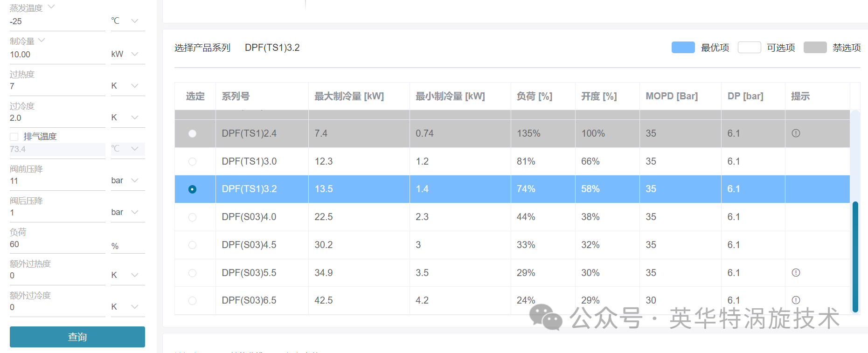Click the table vertical scrollbar thumb

pos(855,256)
